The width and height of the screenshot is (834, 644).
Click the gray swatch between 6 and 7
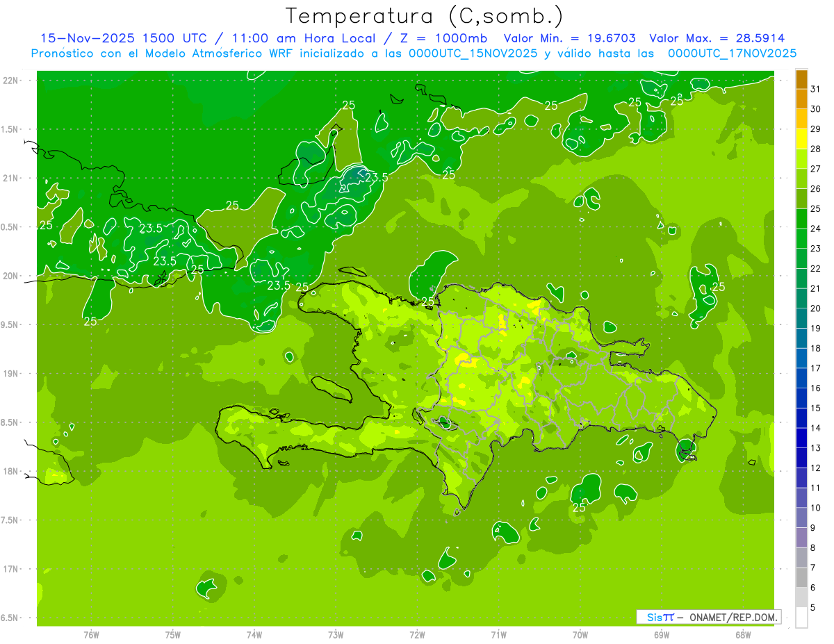pos(801,577)
